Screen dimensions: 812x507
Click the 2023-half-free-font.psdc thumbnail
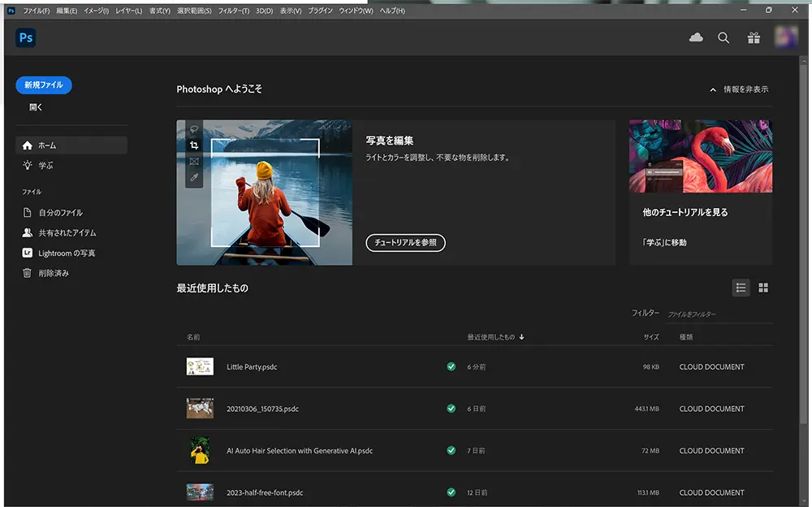[200, 492]
